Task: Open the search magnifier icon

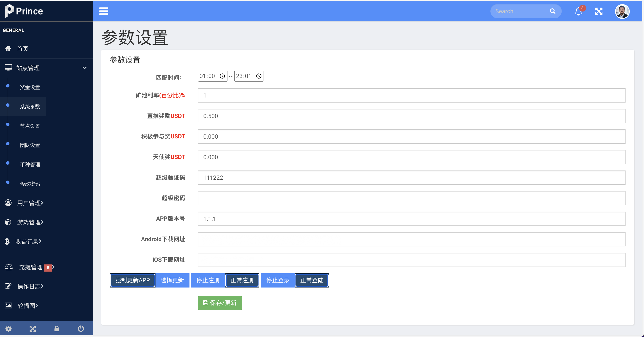Action: (x=553, y=11)
